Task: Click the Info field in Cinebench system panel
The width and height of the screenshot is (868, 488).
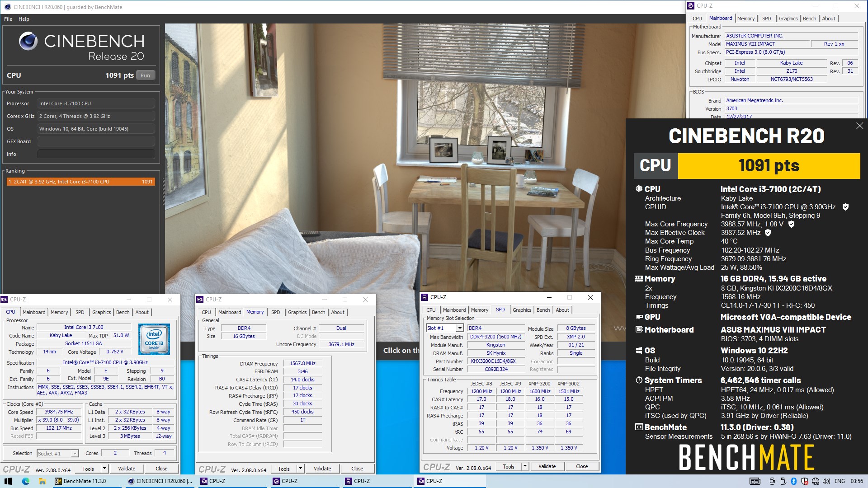Action: coord(96,154)
